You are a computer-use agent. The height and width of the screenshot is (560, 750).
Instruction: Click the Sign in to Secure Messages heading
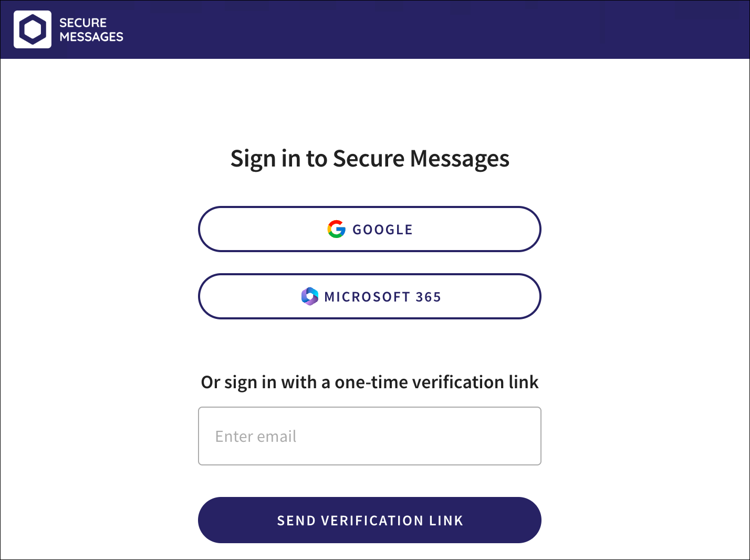(369, 158)
